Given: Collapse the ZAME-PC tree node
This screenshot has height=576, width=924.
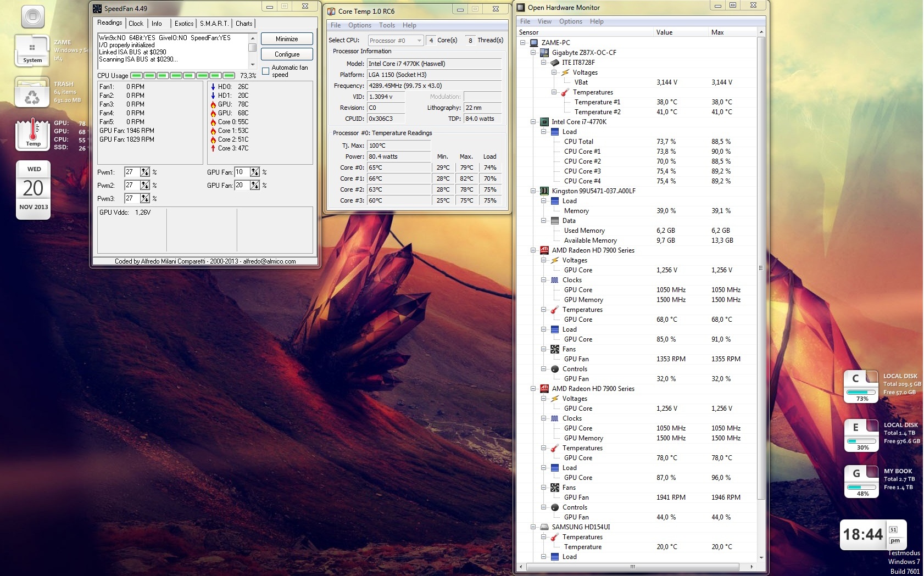Looking at the screenshot, I should (x=523, y=43).
